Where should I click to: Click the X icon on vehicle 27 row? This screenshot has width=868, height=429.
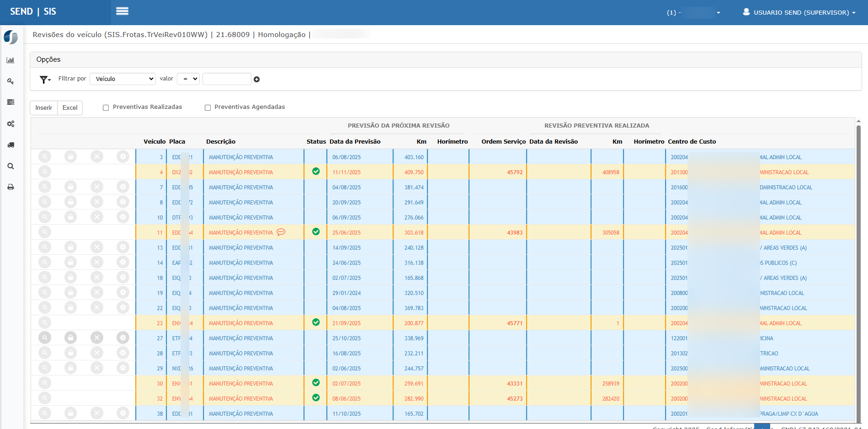coord(96,338)
